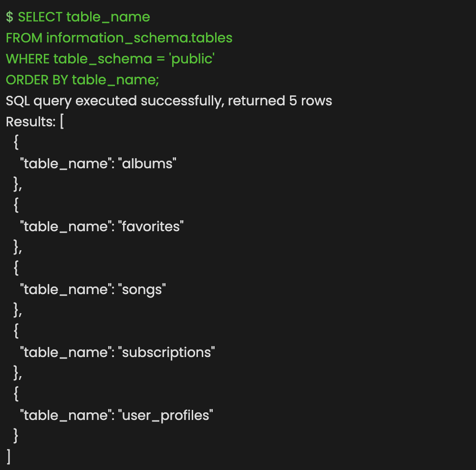Click the 'public' string literal in query
476x470 pixels.
(192, 59)
